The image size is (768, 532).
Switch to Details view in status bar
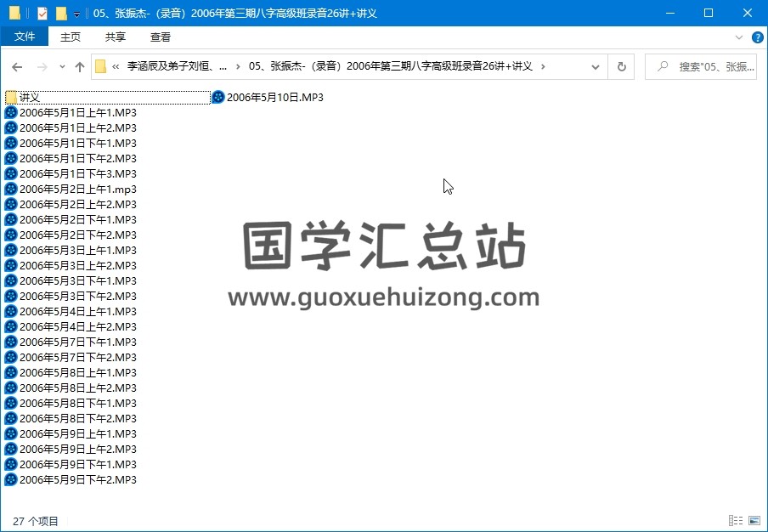tap(735, 520)
